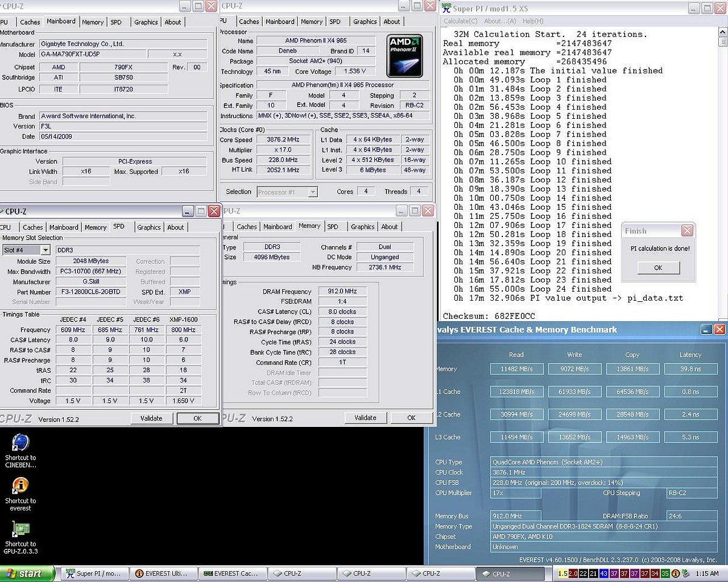Select Mainboard tab in Slot #4 CPU-Z window

coord(64,227)
